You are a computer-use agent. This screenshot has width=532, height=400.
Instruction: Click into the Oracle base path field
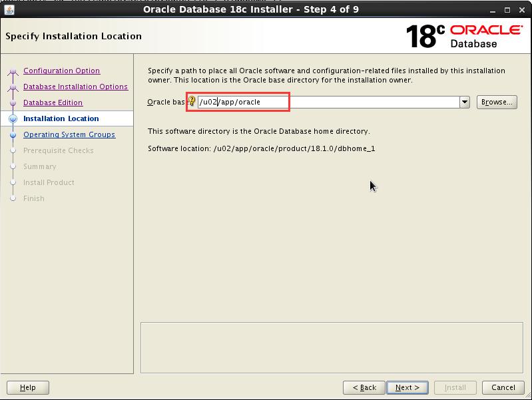point(326,102)
